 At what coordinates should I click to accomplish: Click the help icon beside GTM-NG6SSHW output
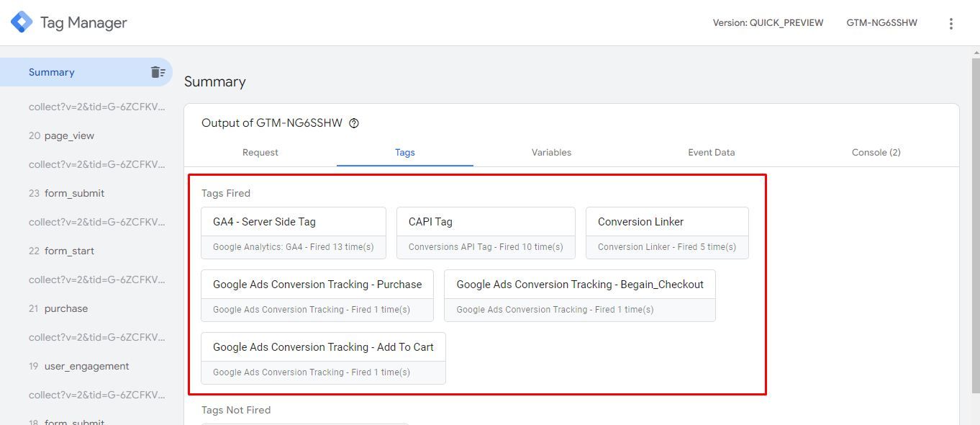[x=353, y=123]
